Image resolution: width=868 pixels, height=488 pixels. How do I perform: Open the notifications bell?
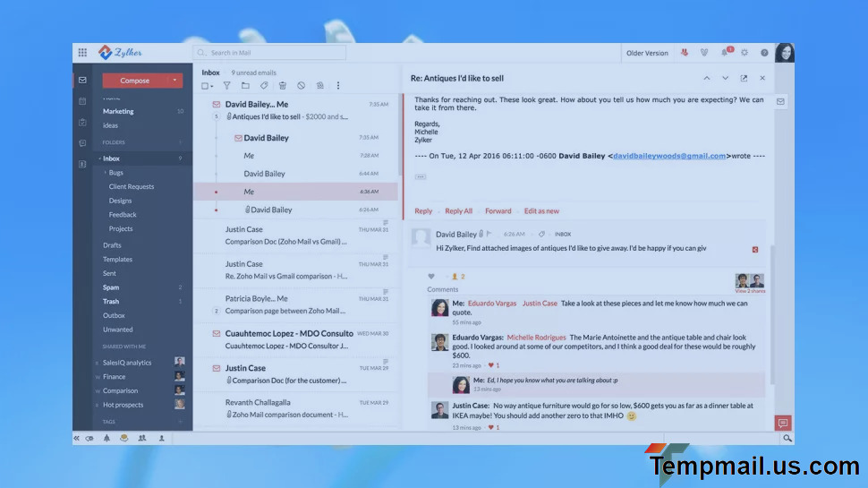[725, 53]
